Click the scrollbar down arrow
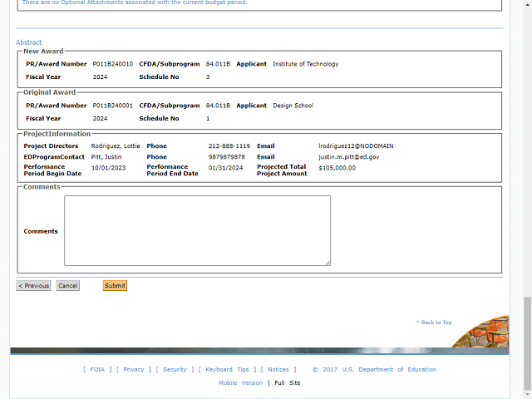Screen dimensions: 532x399 click(527, 395)
